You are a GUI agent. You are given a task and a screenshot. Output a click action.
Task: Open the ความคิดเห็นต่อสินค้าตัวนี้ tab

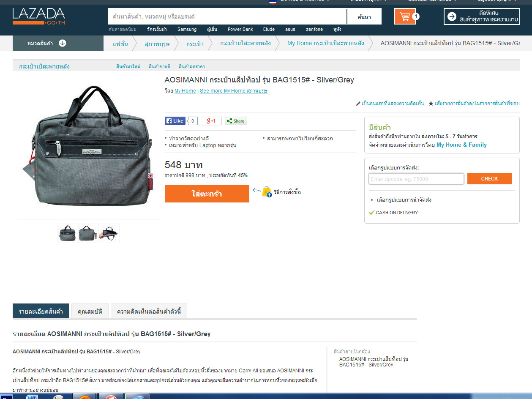click(149, 312)
